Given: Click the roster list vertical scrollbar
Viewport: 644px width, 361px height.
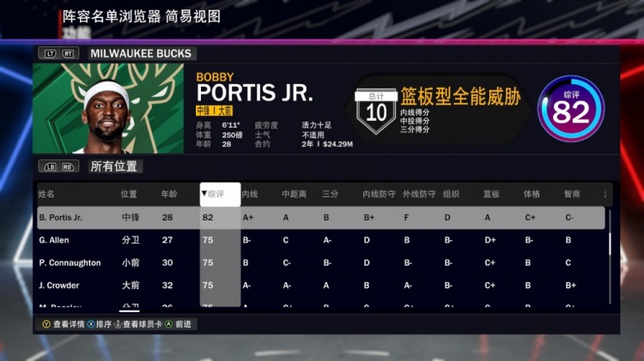Looking at the screenshot, I should [x=610, y=256].
